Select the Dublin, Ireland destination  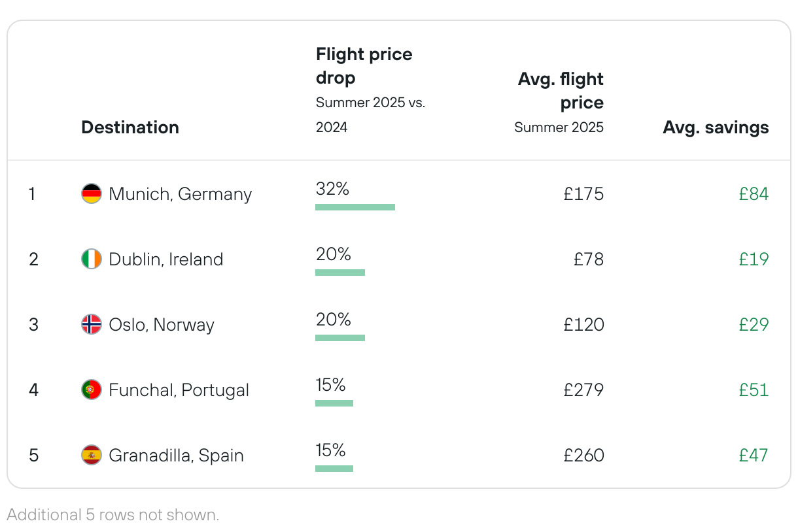166,259
